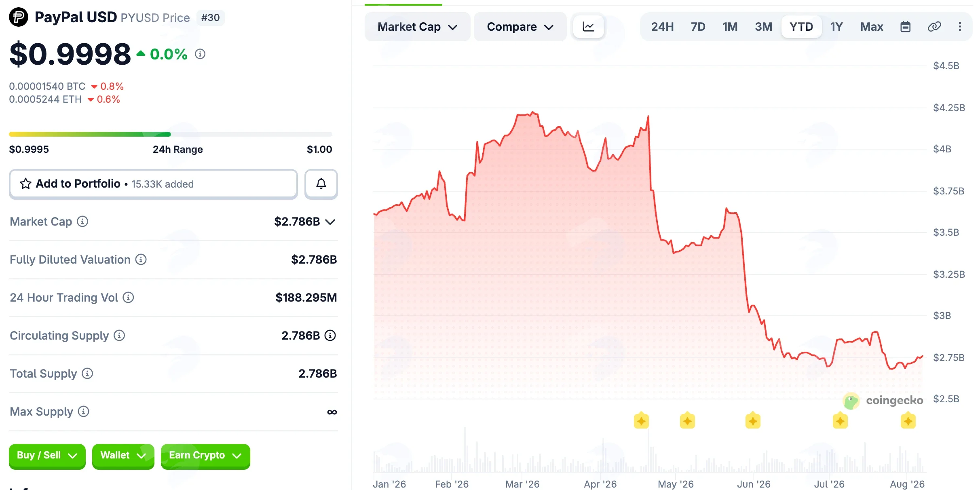The image size is (980, 490).
Task: Click info icon next to 24 Hour Trading Vol
Action: coord(128,298)
